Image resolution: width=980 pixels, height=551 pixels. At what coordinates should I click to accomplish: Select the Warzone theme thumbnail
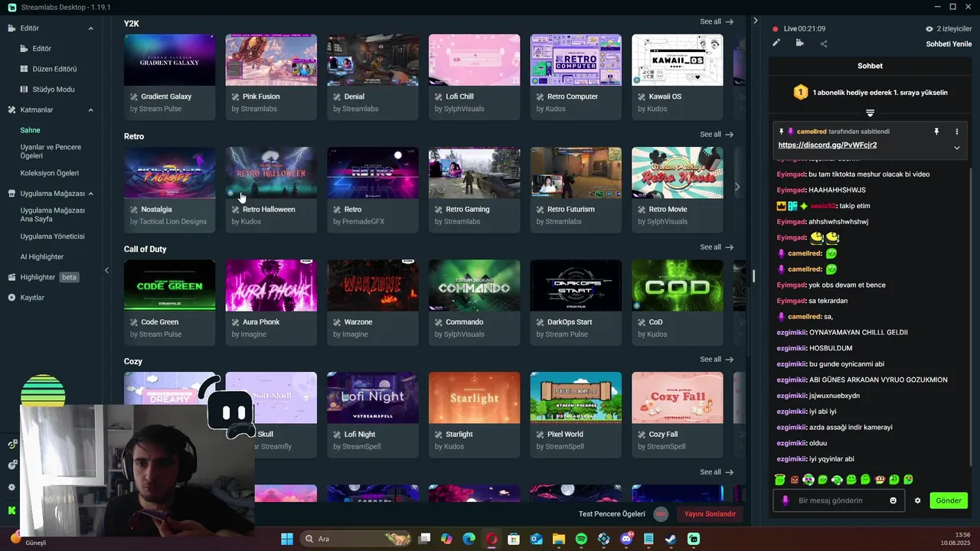tap(372, 285)
